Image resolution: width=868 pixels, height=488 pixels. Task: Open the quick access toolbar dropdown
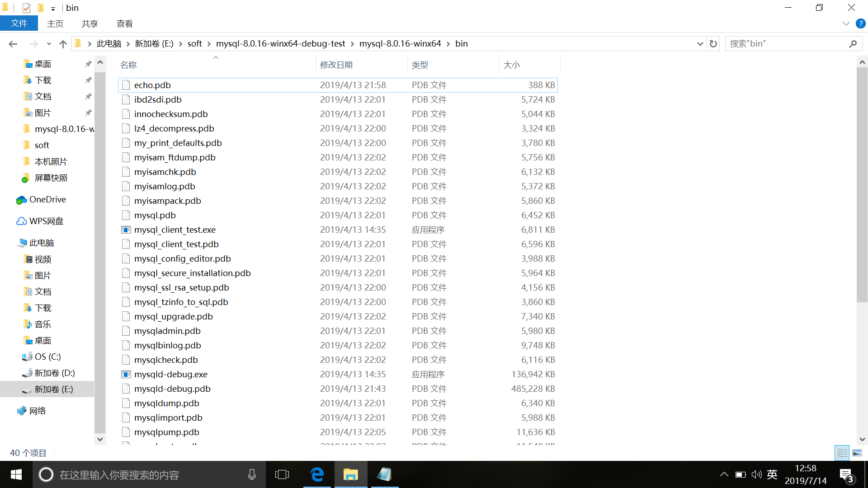[x=53, y=8]
